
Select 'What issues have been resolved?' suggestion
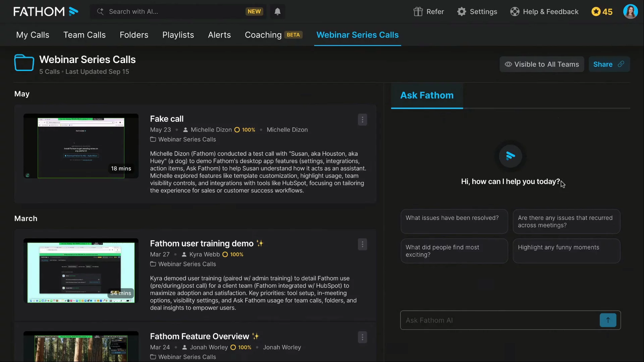point(454,222)
